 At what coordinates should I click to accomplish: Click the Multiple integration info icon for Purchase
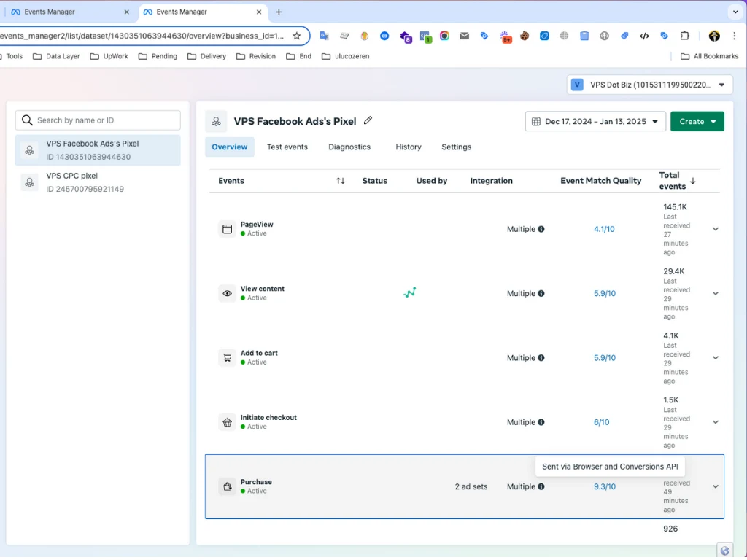pyautogui.click(x=540, y=486)
